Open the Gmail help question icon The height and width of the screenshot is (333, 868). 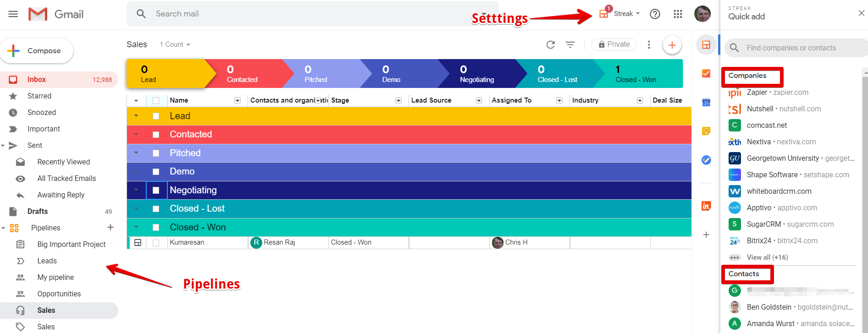point(655,14)
